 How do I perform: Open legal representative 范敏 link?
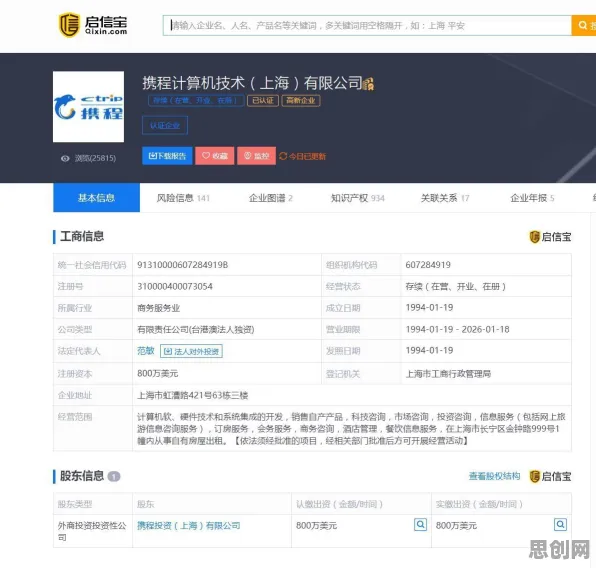pyautogui.click(x=146, y=351)
